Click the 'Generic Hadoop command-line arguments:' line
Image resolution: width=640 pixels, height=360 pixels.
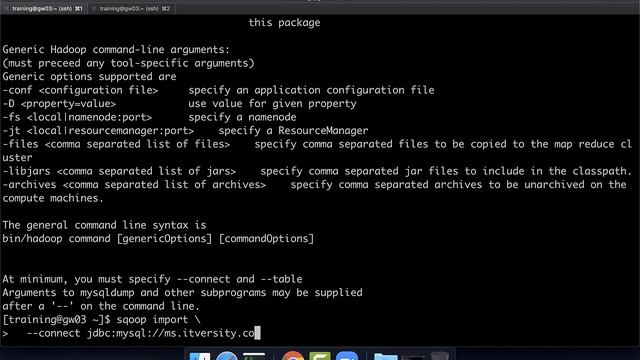(116, 50)
